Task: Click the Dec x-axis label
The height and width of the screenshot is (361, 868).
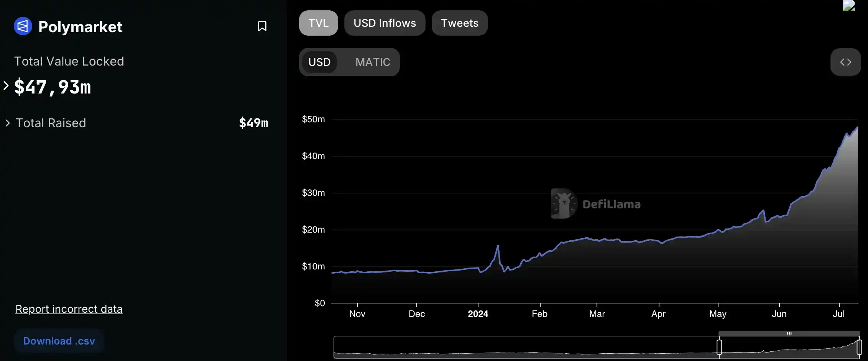Action: 417,314
